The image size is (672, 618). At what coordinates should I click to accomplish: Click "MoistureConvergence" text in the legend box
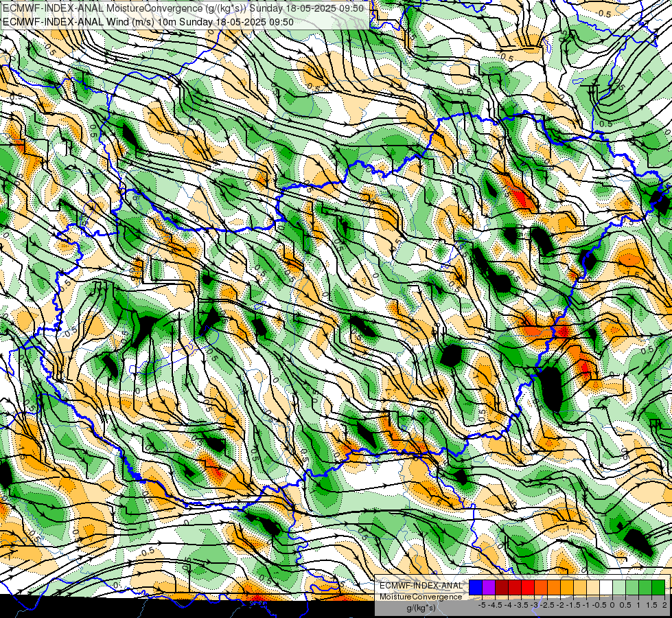point(421,597)
